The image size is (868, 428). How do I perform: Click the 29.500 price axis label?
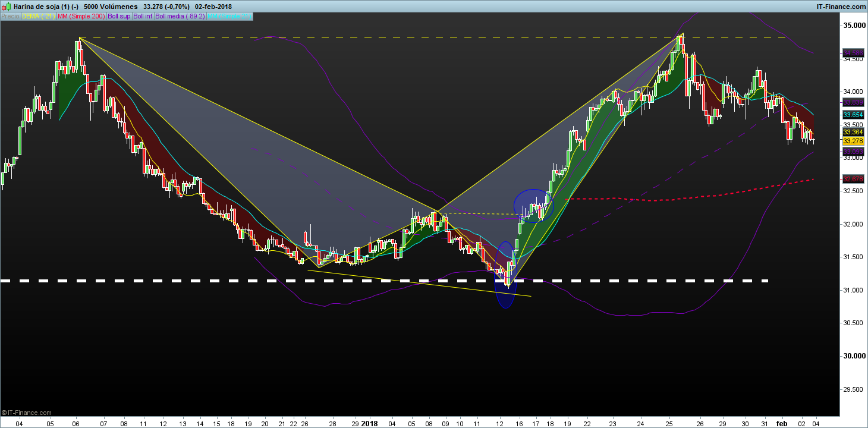[854, 389]
